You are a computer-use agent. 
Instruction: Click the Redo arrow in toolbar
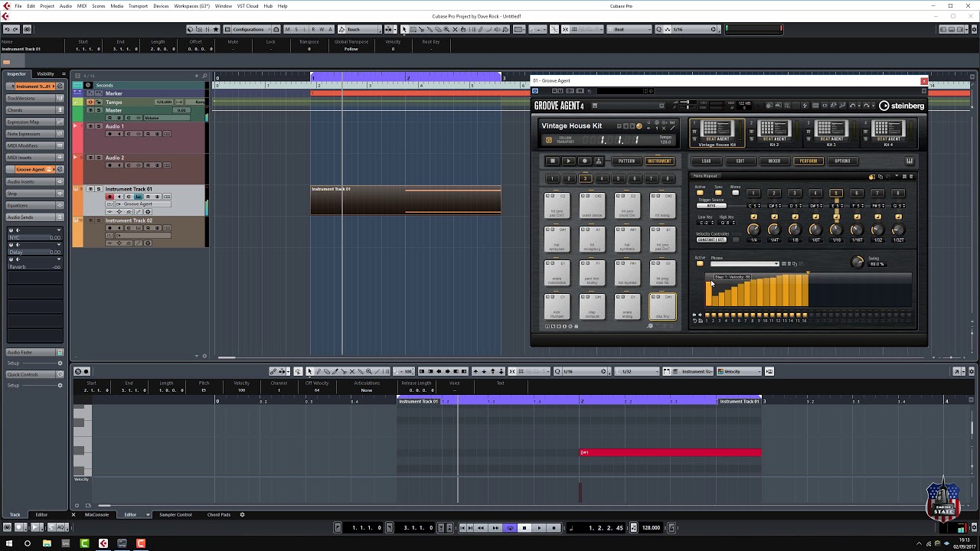tap(16, 29)
